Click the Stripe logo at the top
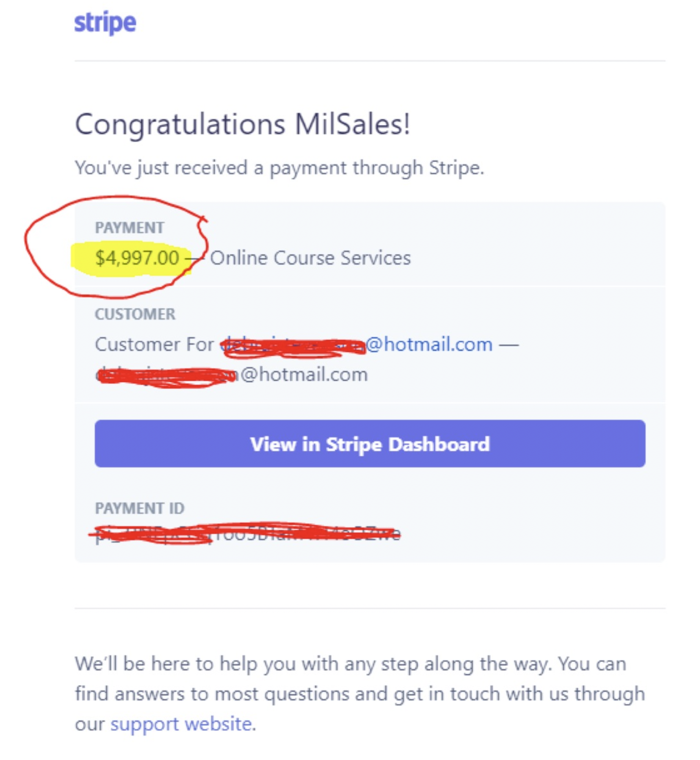Viewport: 700px width, 760px height. click(105, 23)
